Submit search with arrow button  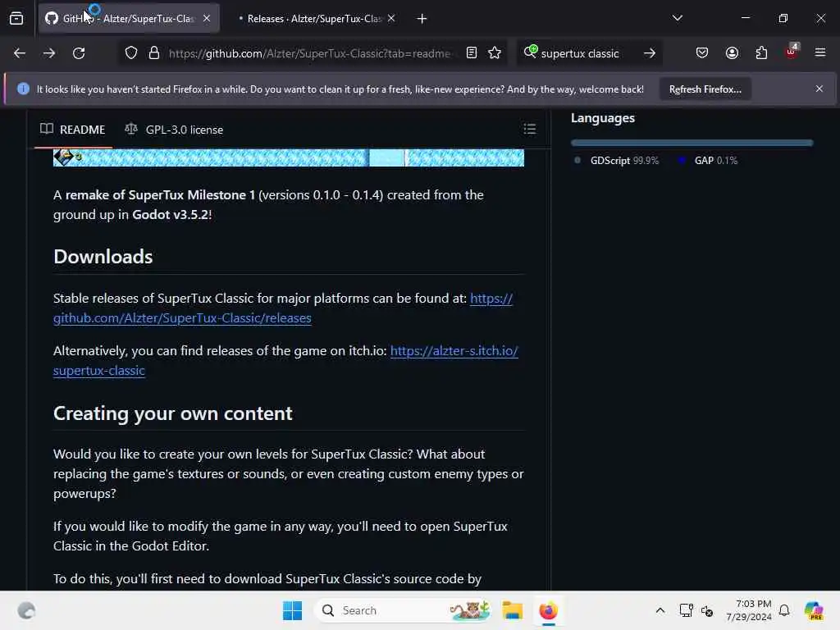point(650,53)
